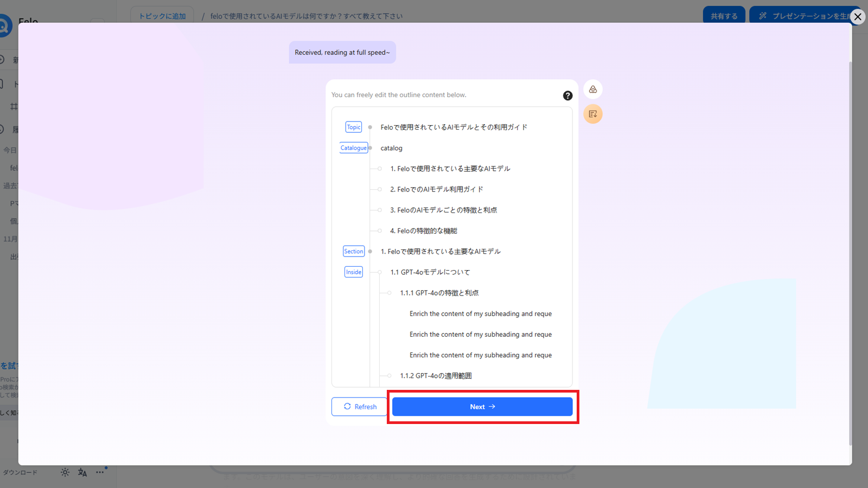
Task: Click the Next button
Action: 482,407
